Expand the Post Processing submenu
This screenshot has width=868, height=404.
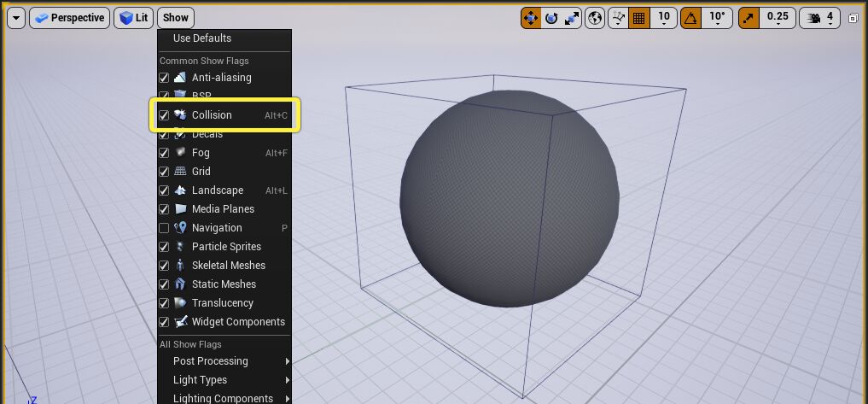pyautogui.click(x=224, y=361)
